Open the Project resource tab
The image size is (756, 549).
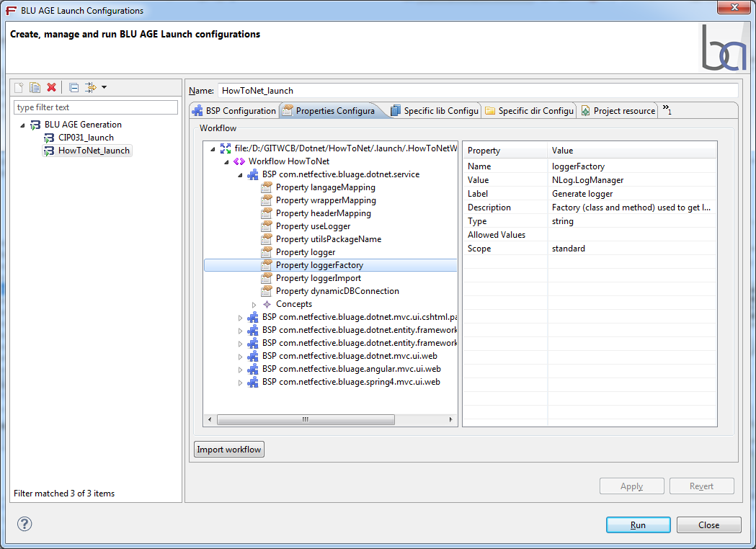pyautogui.click(x=618, y=111)
